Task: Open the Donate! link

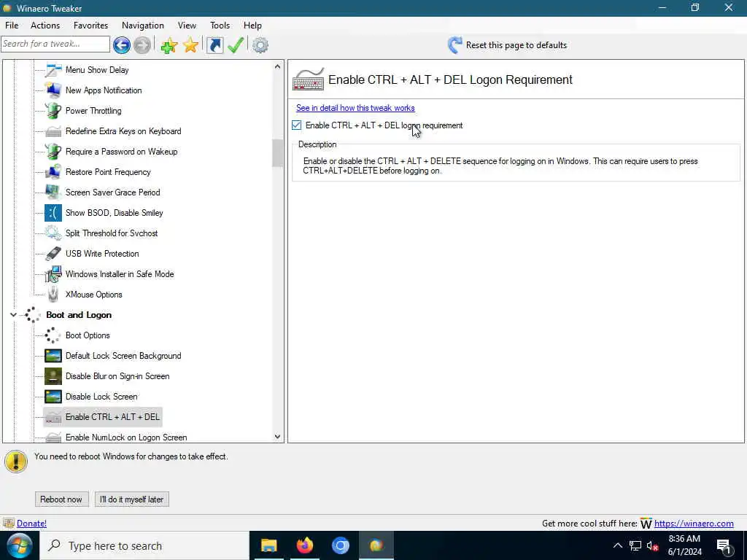Action: [32, 524]
